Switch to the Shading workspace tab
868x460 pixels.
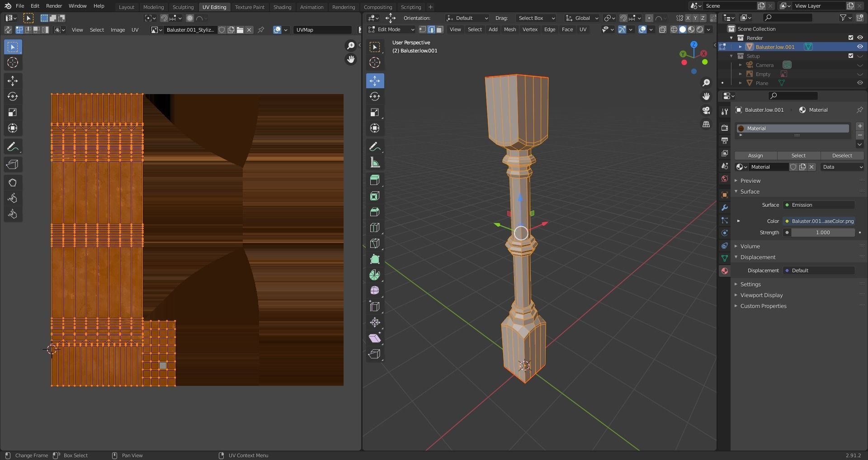tap(282, 7)
